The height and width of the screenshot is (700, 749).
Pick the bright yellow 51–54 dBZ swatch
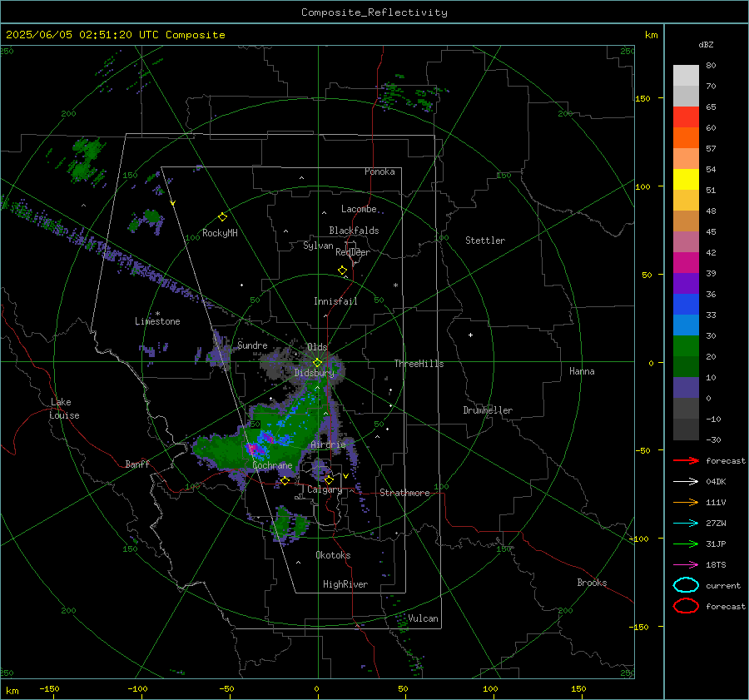(686, 179)
